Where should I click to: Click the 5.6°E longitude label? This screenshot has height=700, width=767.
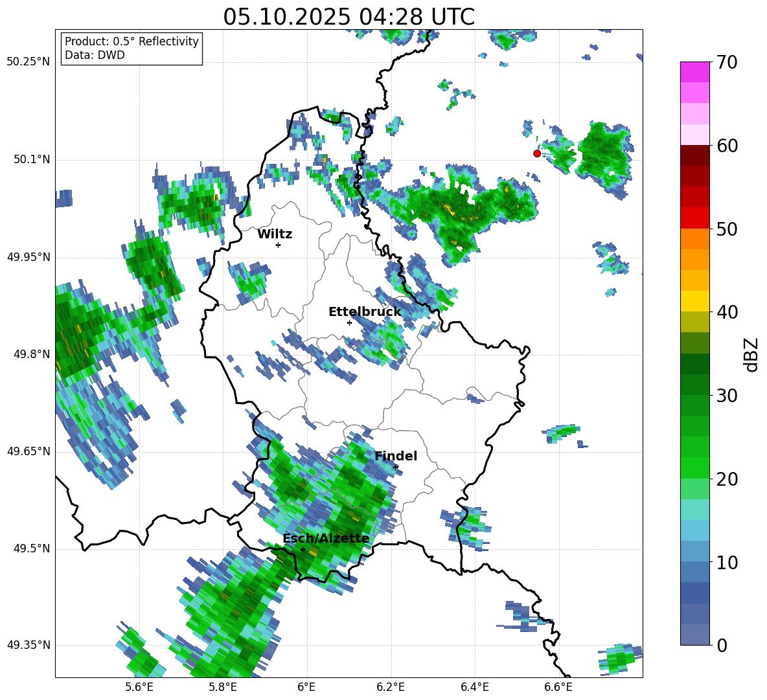point(139,687)
